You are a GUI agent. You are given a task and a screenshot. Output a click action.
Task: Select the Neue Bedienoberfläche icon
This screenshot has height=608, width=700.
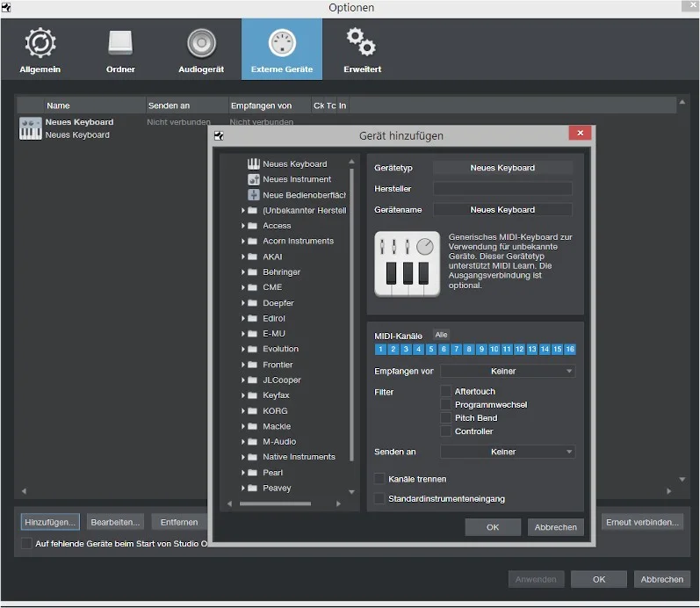[254, 195]
